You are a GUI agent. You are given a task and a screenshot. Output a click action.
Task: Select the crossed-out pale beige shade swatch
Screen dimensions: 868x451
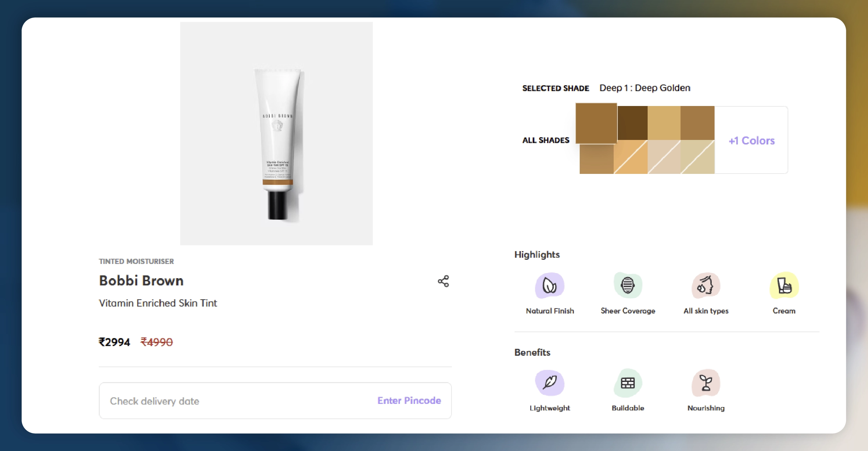[x=664, y=157]
